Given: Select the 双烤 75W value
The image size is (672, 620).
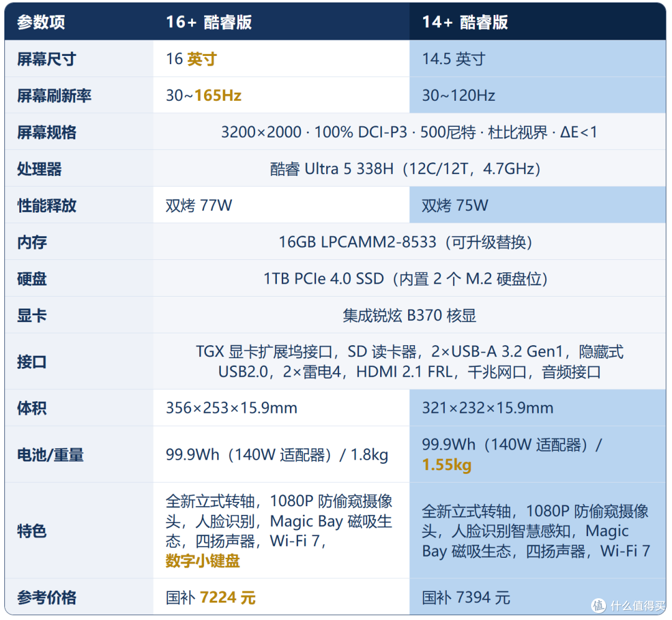Looking at the screenshot, I should (x=455, y=206).
